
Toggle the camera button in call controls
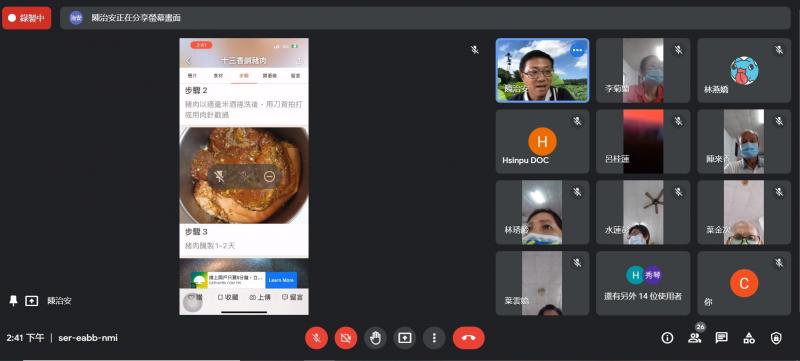[x=346, y=338]
